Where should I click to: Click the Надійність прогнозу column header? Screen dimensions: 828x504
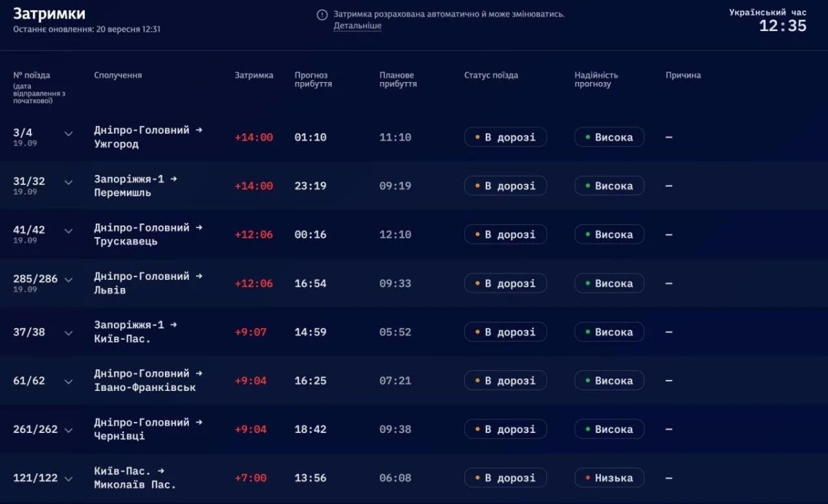click(x=596, y=79)
